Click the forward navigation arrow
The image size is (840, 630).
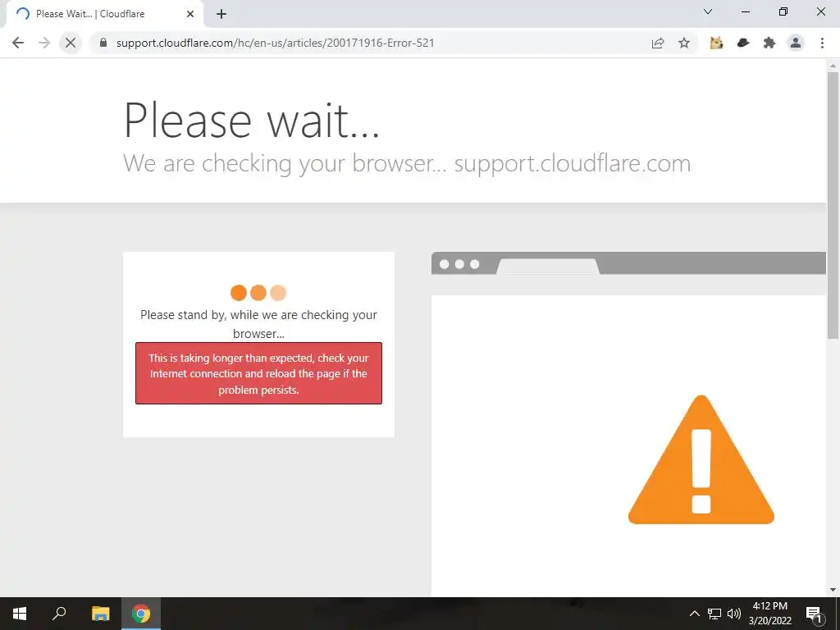pos(44,43)
